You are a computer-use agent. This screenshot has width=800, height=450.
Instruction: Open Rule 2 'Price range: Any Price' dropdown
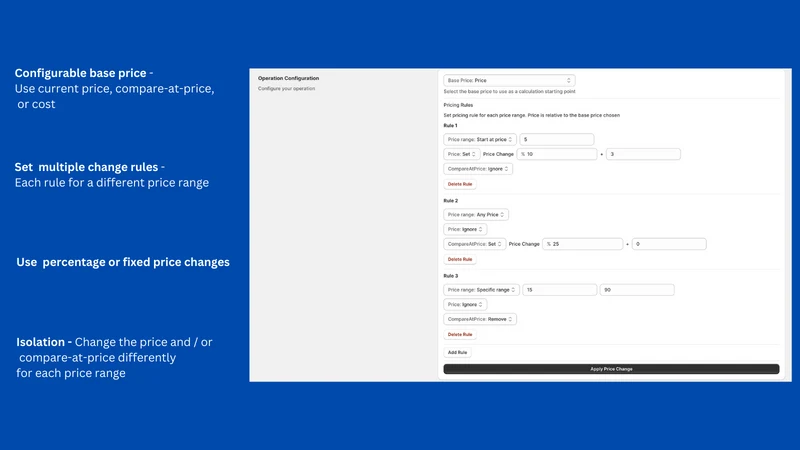coord(476,215)
